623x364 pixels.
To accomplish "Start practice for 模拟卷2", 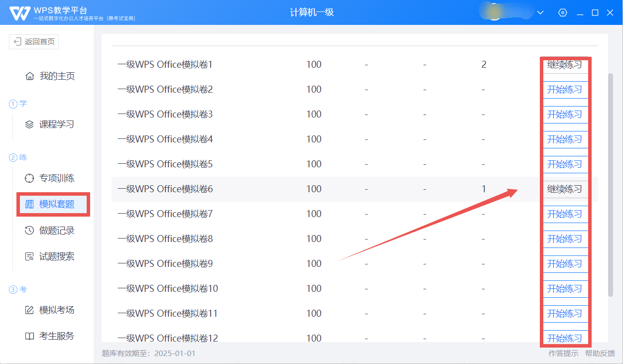I will tap(564, 90).
